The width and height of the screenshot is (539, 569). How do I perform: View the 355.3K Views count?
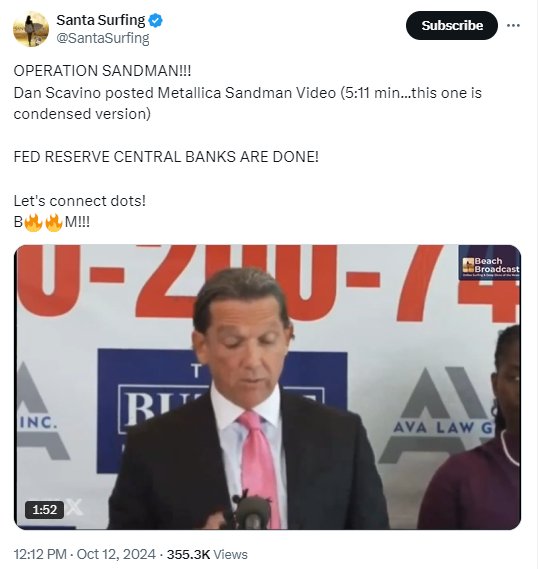(207, 554)
